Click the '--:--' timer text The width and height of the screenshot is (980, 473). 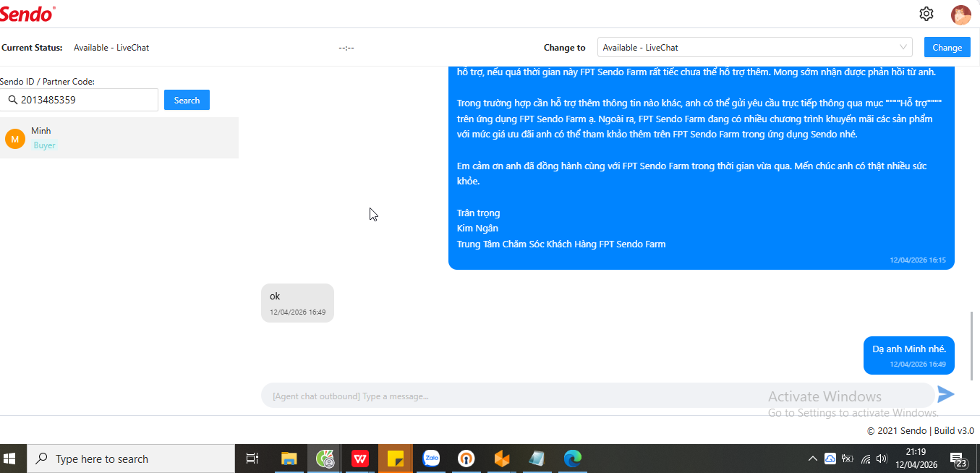click(x=346, y=48)
